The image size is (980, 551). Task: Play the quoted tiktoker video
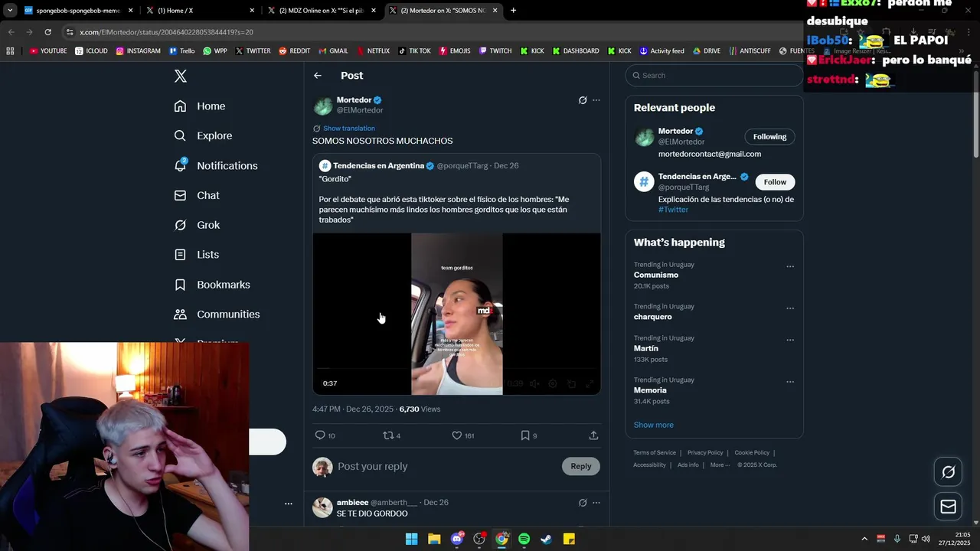[x=456, y=314]
